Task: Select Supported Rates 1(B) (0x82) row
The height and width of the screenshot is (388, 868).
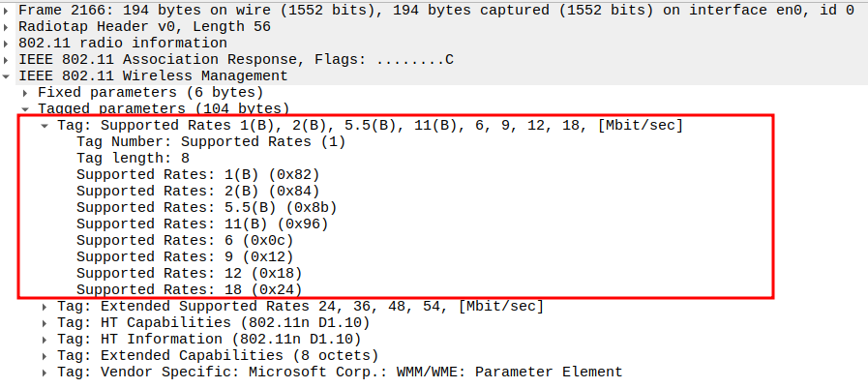Action: tap(197, 175)
